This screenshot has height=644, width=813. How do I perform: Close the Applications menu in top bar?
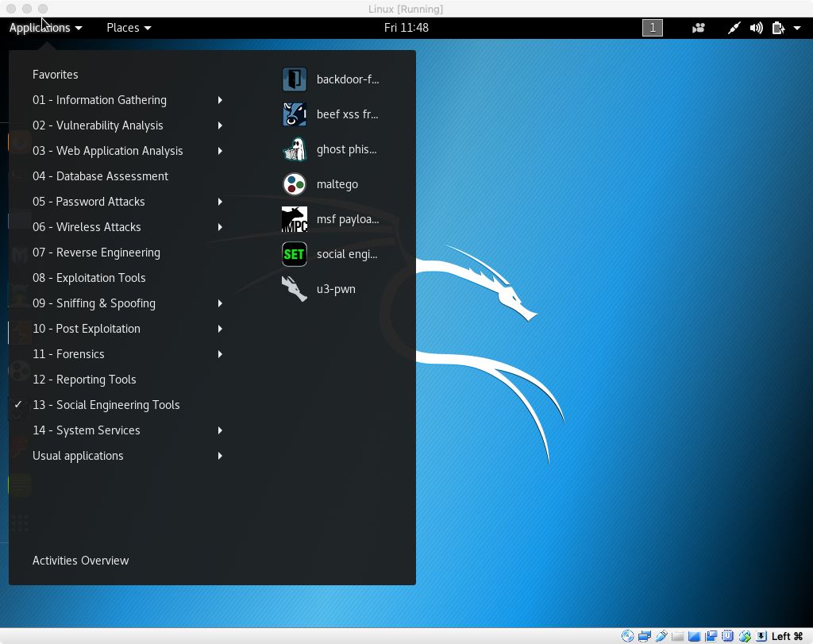tap(45, 28)
